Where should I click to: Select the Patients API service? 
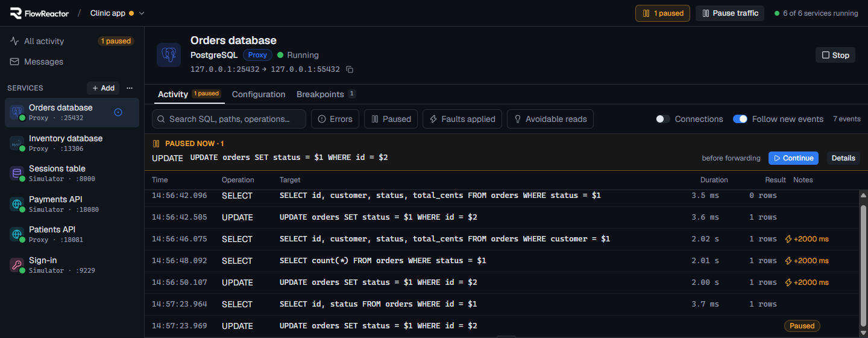point(72,234)
